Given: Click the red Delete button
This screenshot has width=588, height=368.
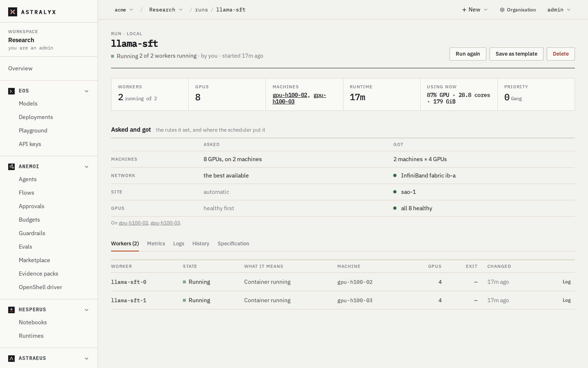Looking at the screenshot, I should pos(561,54).
